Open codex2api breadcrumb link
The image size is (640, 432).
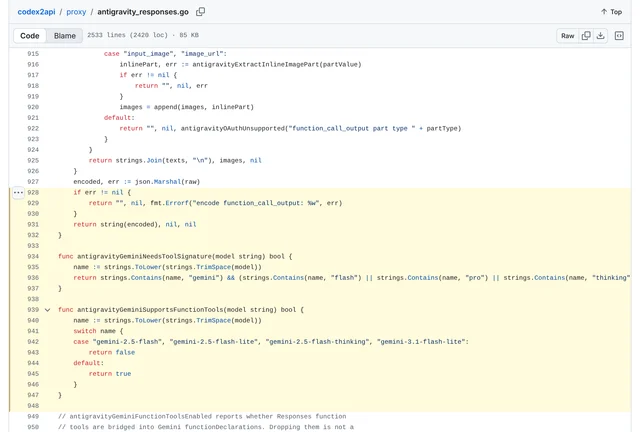(36, 12)
